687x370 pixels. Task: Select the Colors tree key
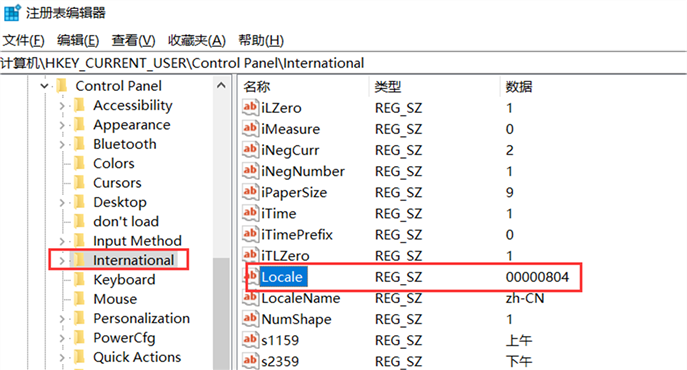(113, 164)
